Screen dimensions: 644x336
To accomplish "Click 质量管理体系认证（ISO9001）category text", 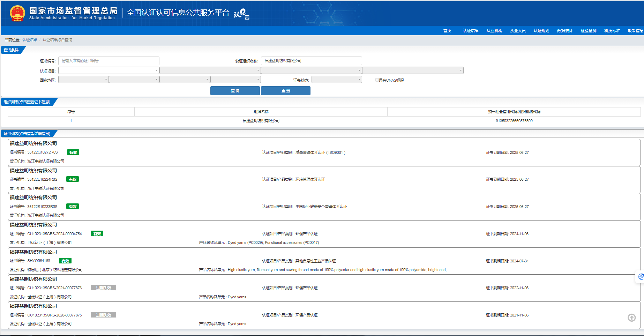I will [320, 152].
